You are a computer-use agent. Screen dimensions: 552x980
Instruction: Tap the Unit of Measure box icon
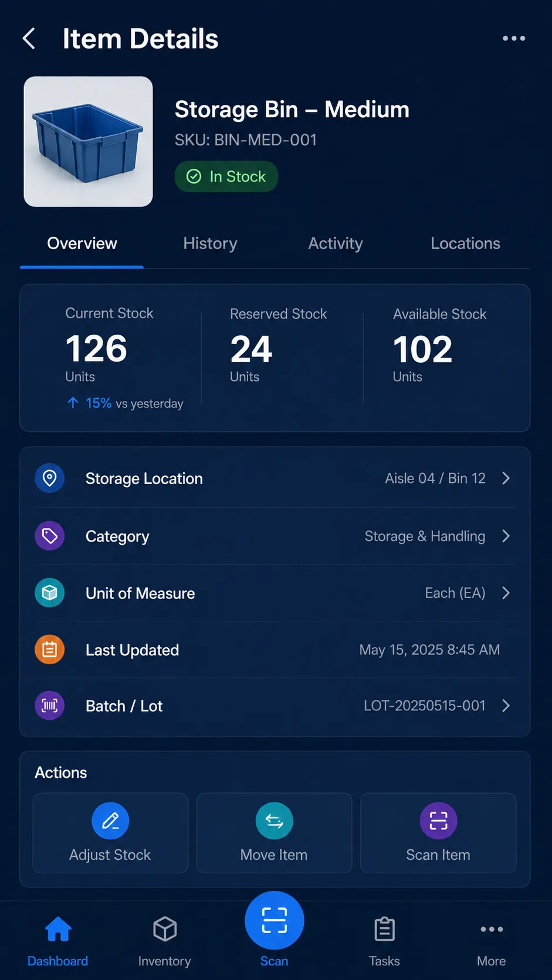[x=50, y=593]
